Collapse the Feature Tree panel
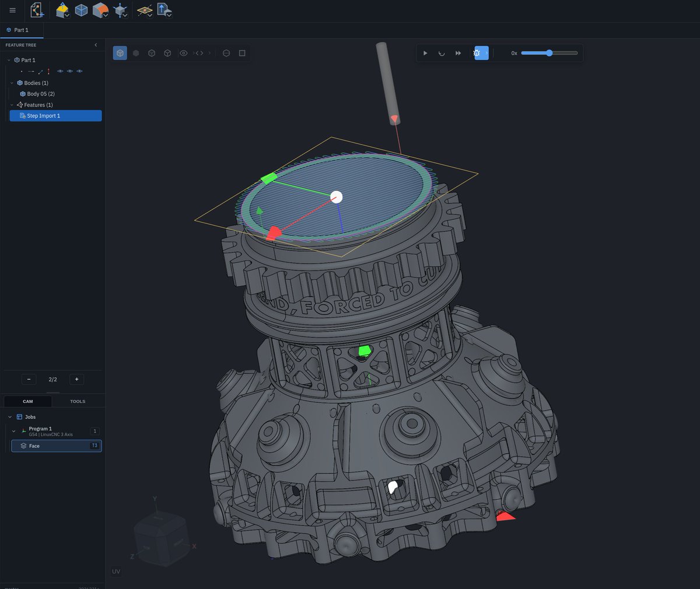 click(96, 45)
